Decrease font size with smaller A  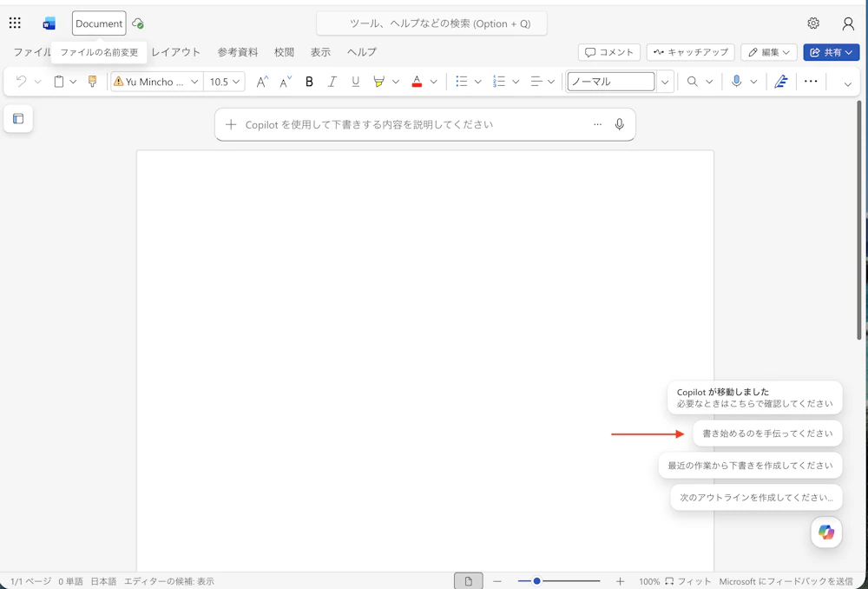click(286, 82)
